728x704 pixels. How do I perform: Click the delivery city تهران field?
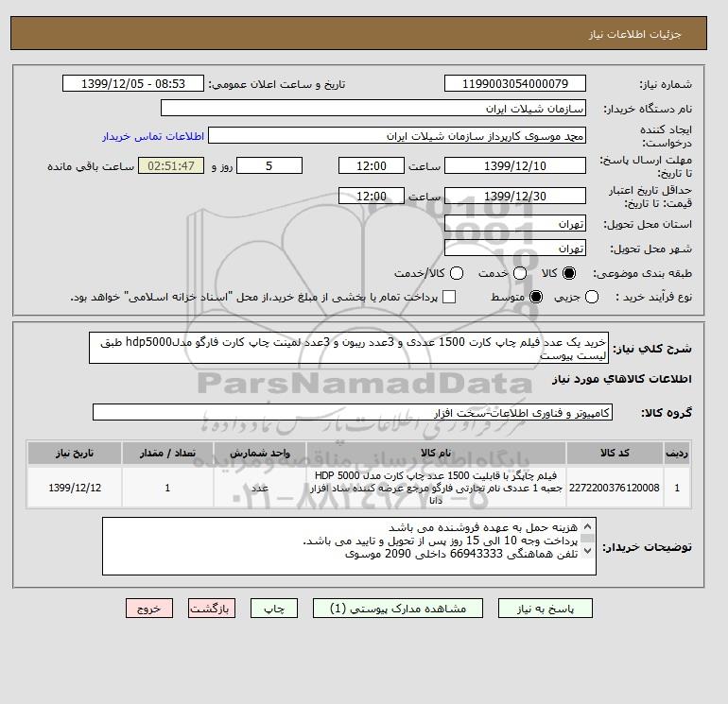click(x=515, y=249)
